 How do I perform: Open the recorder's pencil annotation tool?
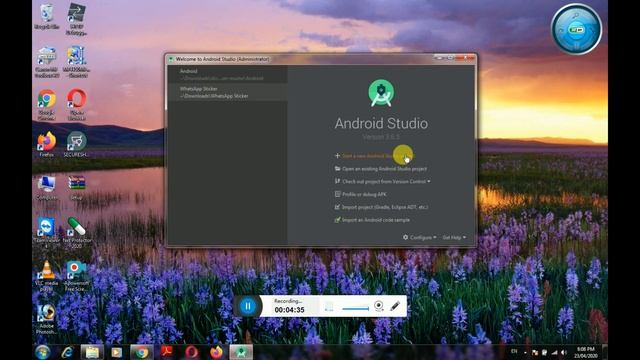coord(395,306)
